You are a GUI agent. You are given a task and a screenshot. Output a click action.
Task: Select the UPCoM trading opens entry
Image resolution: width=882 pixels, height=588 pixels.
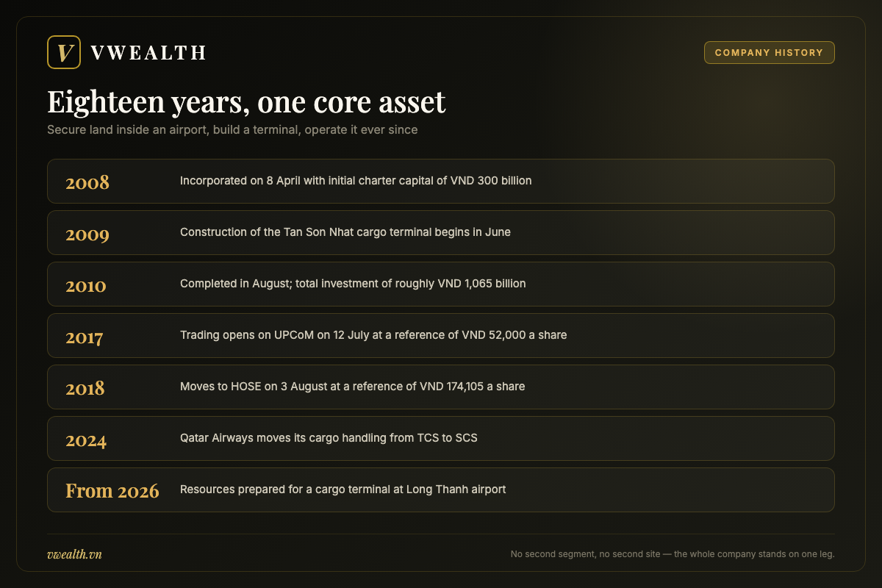coord(373,334)
